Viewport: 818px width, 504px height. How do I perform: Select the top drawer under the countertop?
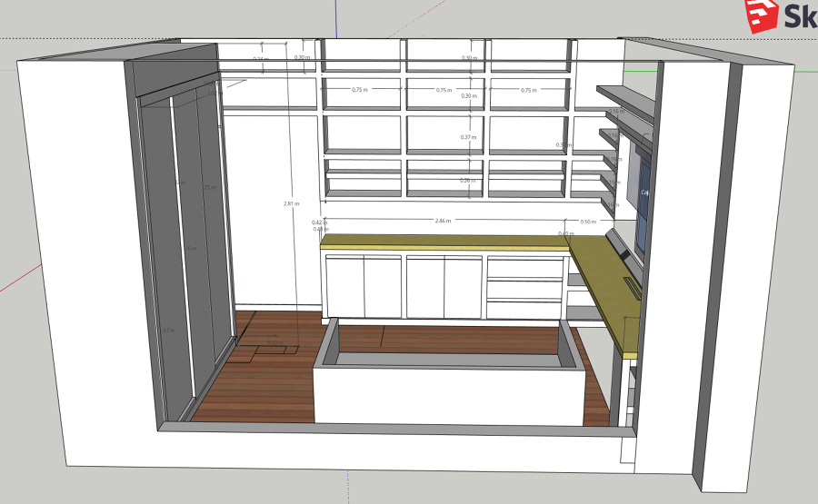525,267
